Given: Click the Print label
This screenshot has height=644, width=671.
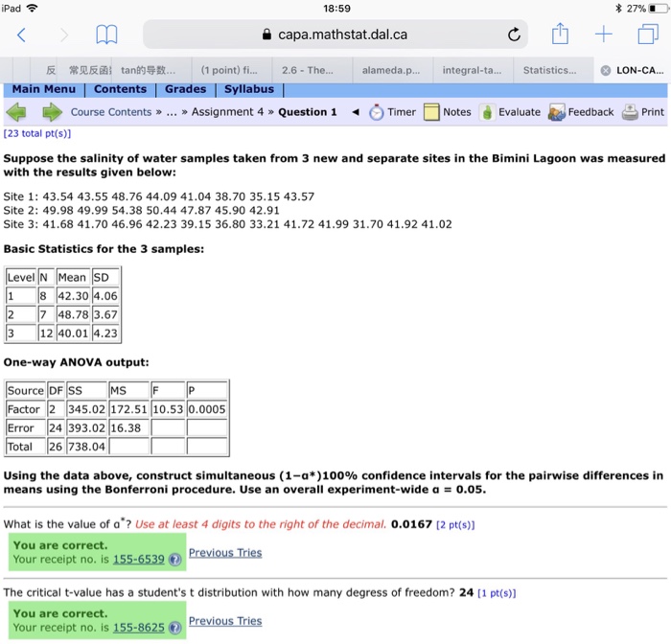Looking at the screenshot, I should (x=652, y=112).
